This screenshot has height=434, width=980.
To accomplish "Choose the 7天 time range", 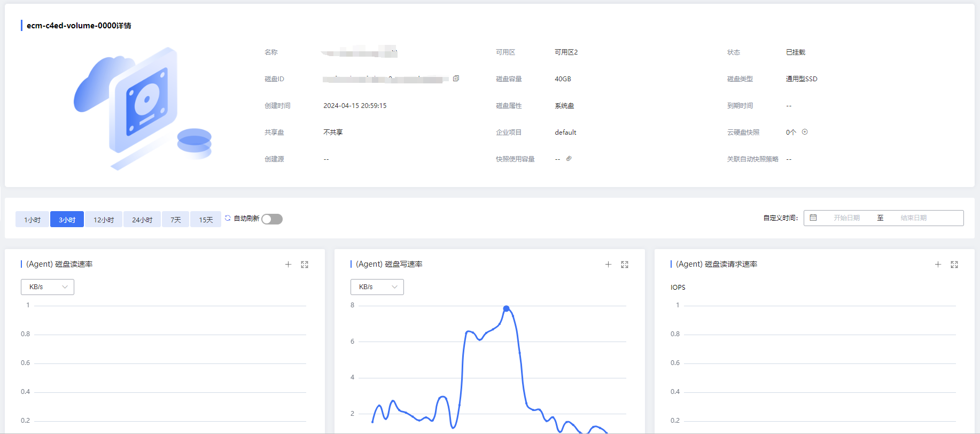I will [x=176, y=220].
